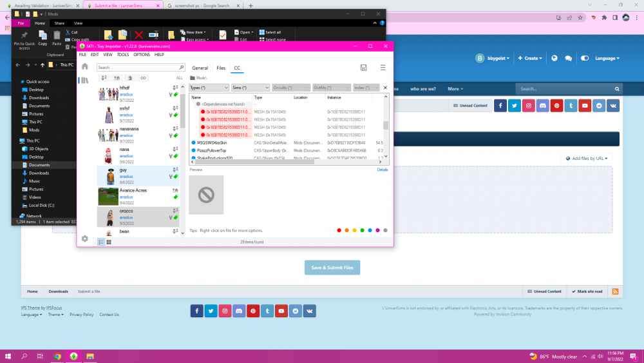The width and height of the screenshot is (644, 363).
Task: Select the CC tab
Action: (237, 68)
